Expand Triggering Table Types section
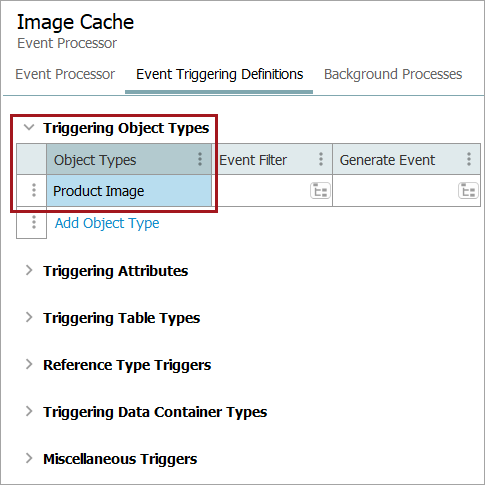 (x=29, y=317)
